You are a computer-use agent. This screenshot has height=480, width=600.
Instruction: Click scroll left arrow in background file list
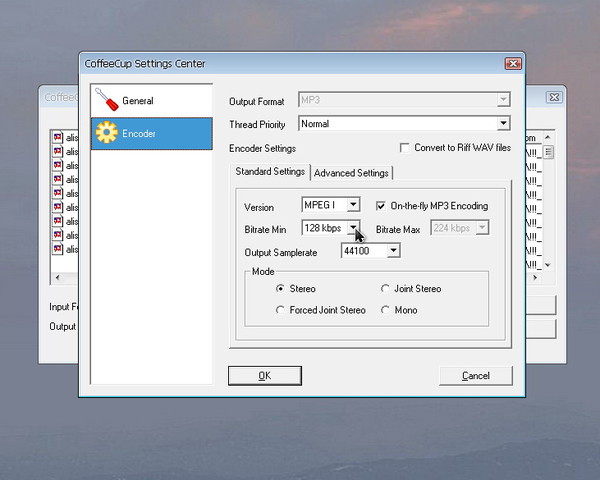(57, 277)
